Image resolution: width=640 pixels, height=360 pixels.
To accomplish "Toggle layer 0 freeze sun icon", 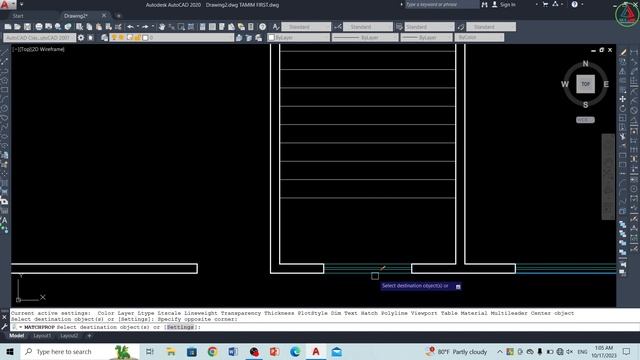I will point(122,38).
